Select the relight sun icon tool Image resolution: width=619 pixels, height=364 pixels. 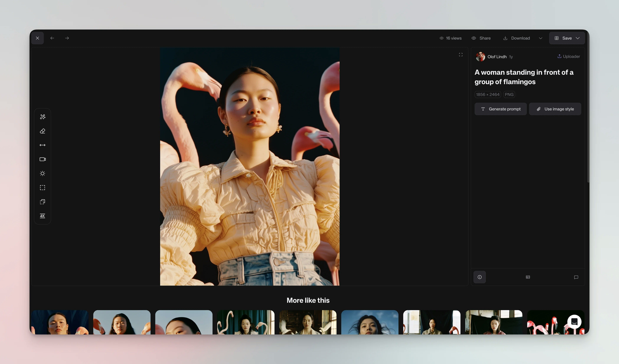point(43,173)
